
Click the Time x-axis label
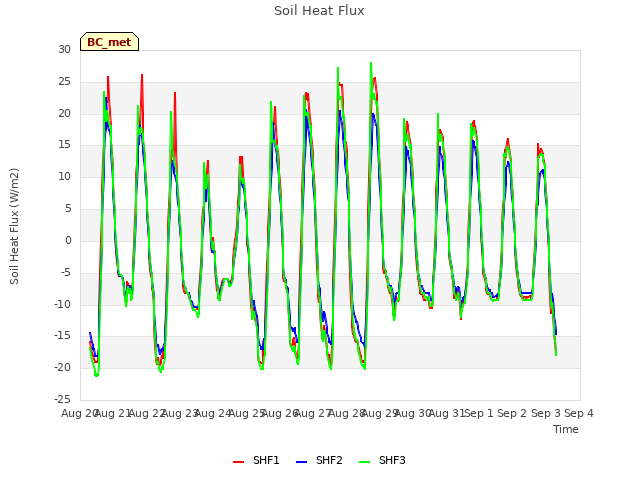point(566,429)
